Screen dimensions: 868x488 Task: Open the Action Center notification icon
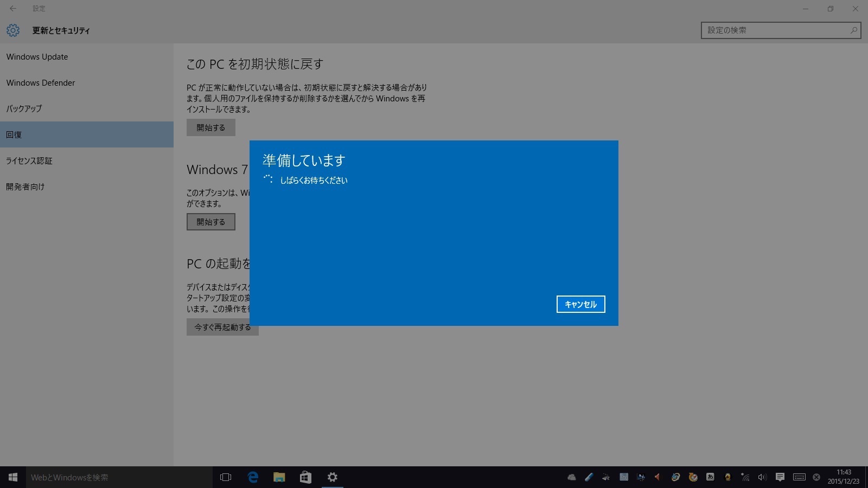pyautogui.click(x=780, y=477)
